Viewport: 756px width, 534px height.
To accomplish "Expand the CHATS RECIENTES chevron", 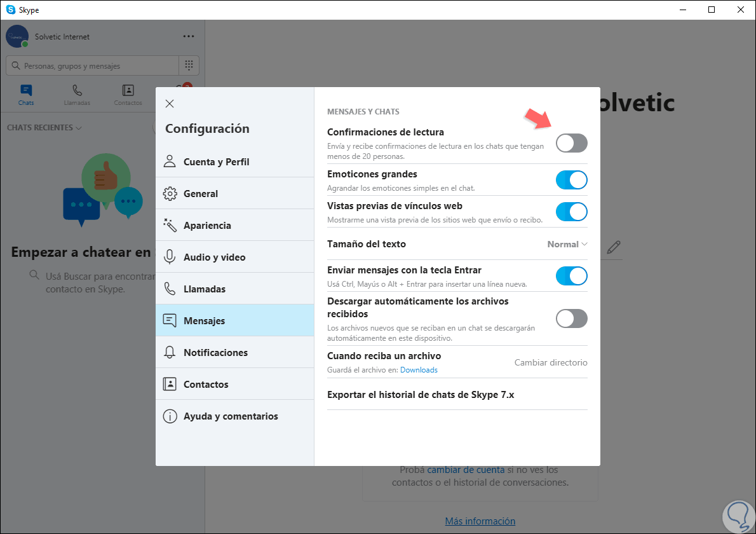I will [x=79, y=128].
